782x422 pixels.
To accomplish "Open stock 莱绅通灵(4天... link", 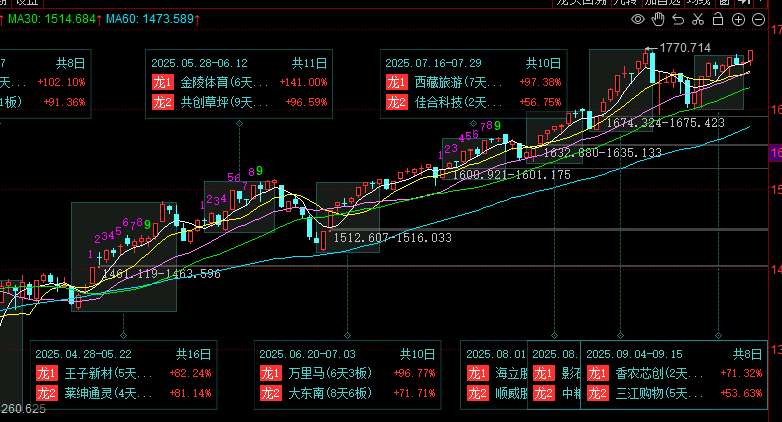I will (109, 393).
